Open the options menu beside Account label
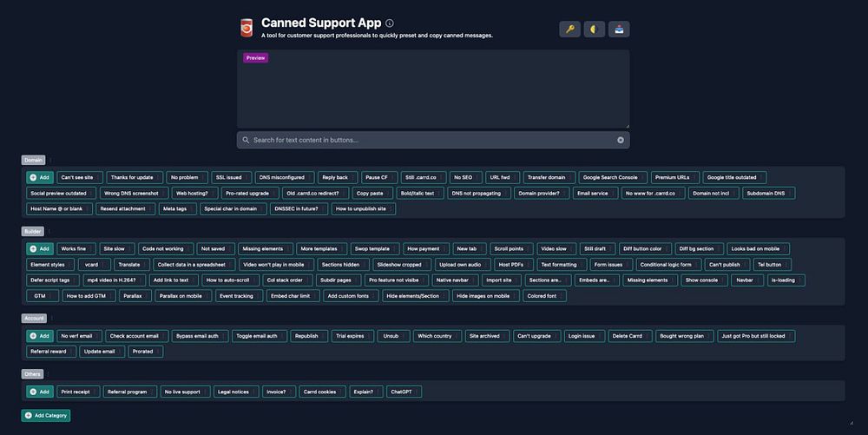Viewport: 868px width, 435px height. tap(51, 319)
